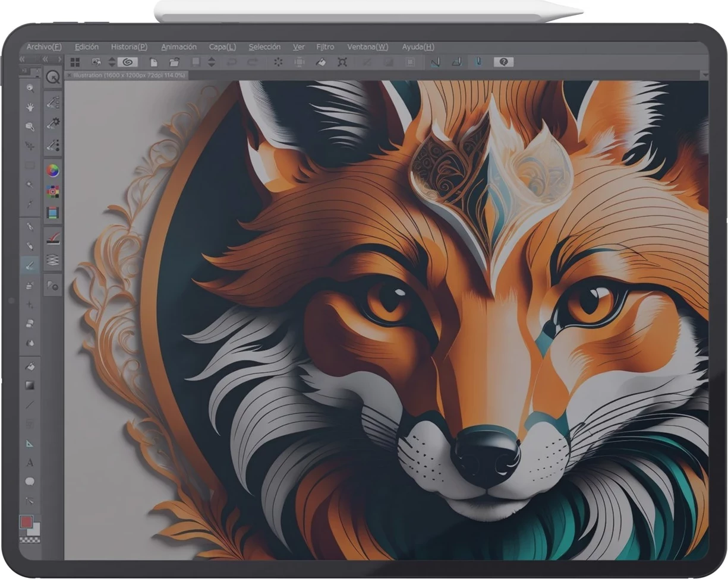Collapse tool palette with leftmost double chevron
This screenshot has height=579, width=728.
coord(23,59)
